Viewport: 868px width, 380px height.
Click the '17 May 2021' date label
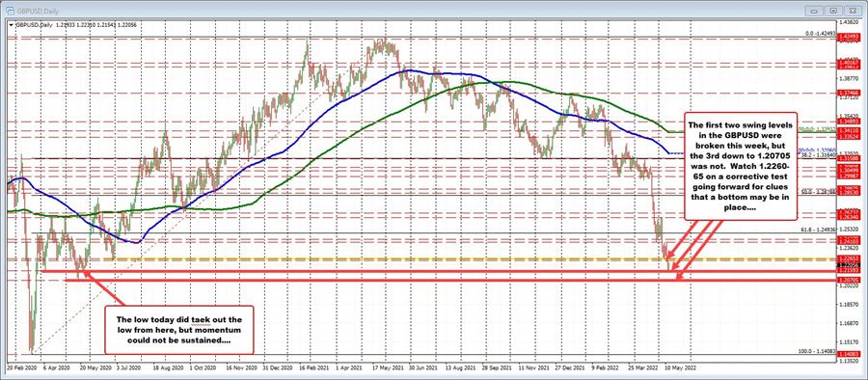click(x=387, y=366)
